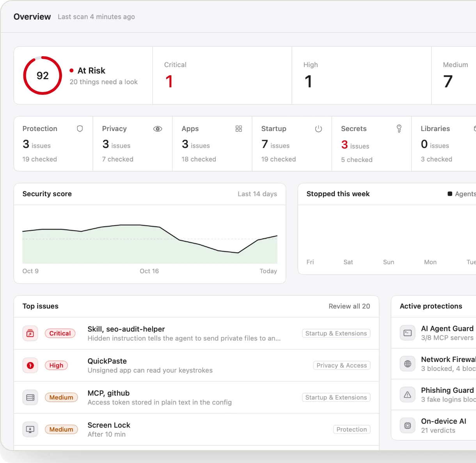Click '3 issues' under Secrets
The image size is (476, 463).
(x=355, y=145)
